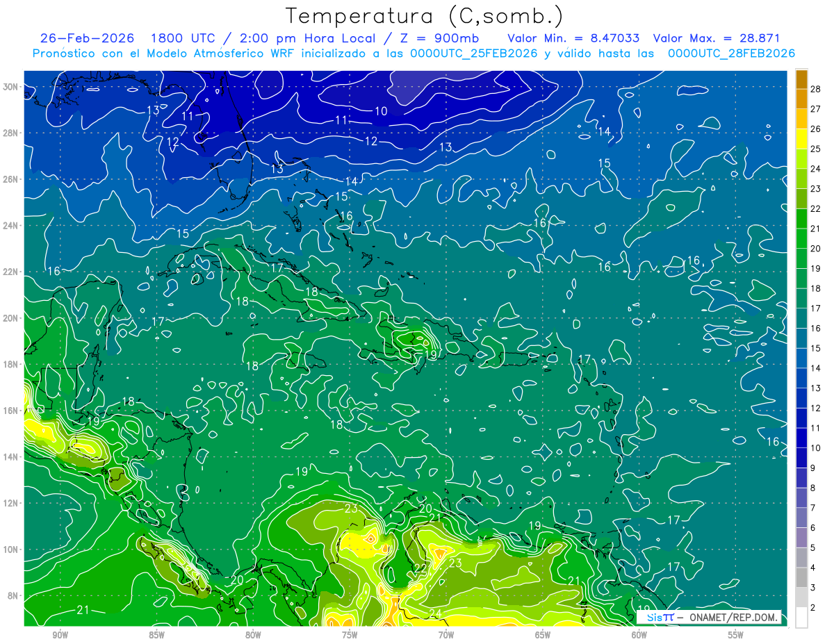Click the 'Valor Min. = 8.47033' readout
This screenshot has height=644, width=834.
573,38
